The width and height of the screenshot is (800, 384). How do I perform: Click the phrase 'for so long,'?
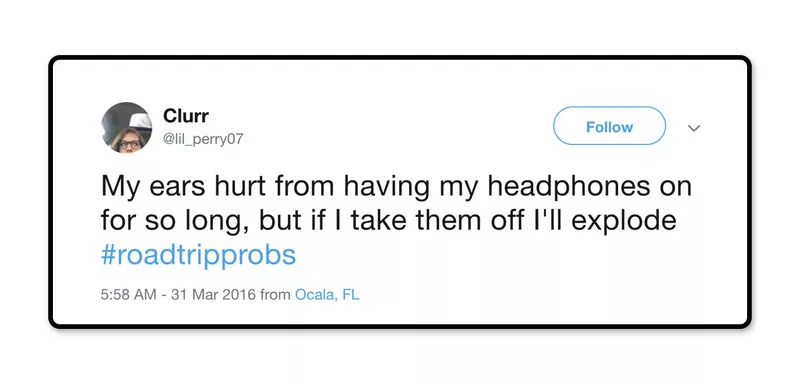tap(175, 222)
